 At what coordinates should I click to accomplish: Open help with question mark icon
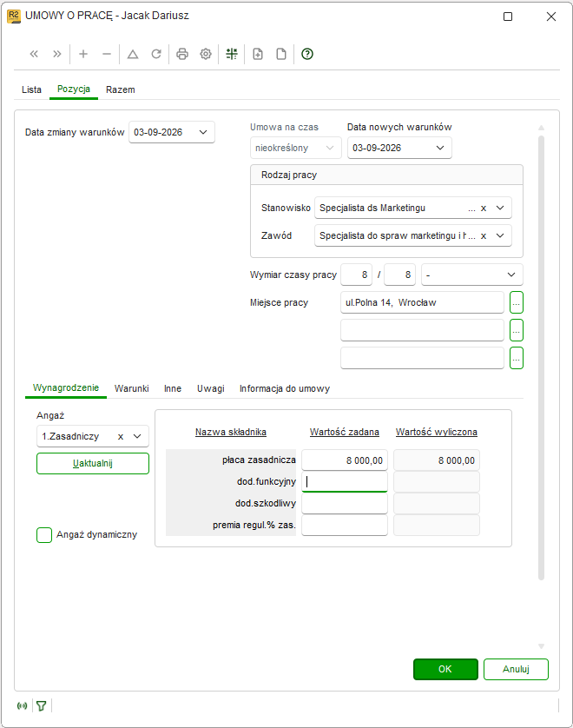coord(307,54)
